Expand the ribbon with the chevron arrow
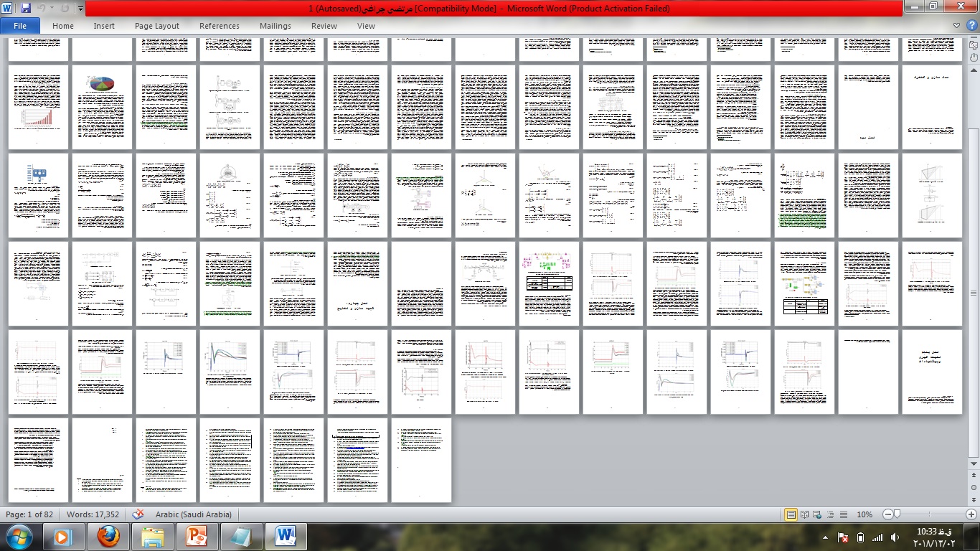 (957, 26)
